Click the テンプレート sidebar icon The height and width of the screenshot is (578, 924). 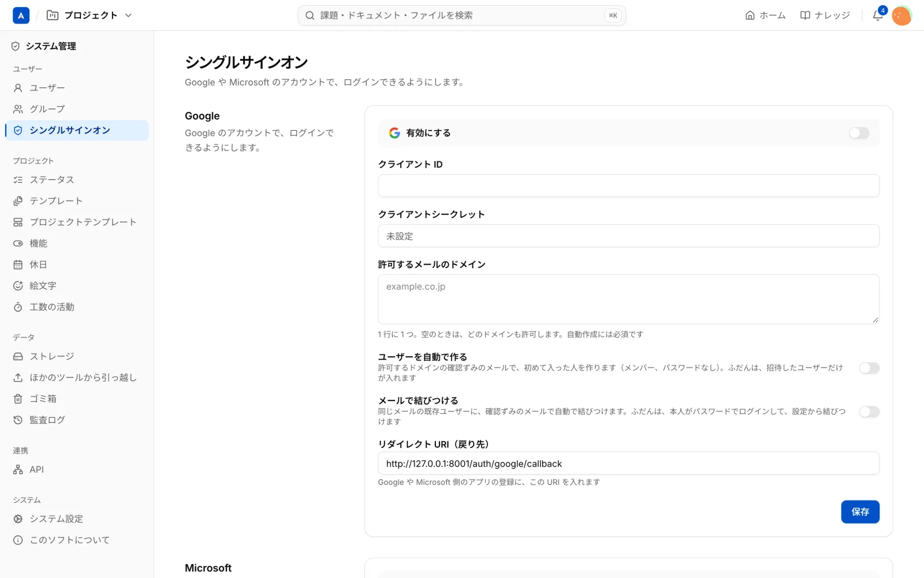[18, 201]
